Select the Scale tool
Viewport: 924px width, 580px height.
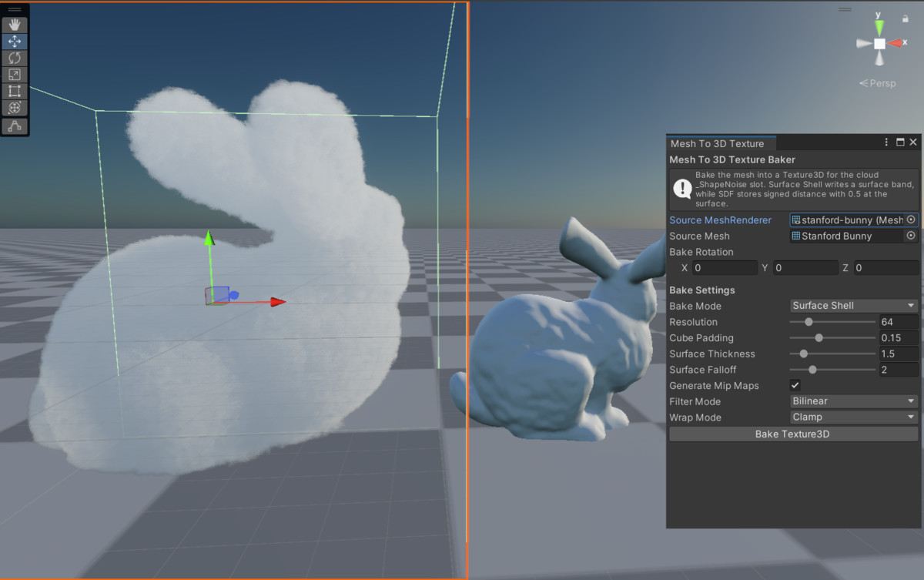[x=15, y=75]
